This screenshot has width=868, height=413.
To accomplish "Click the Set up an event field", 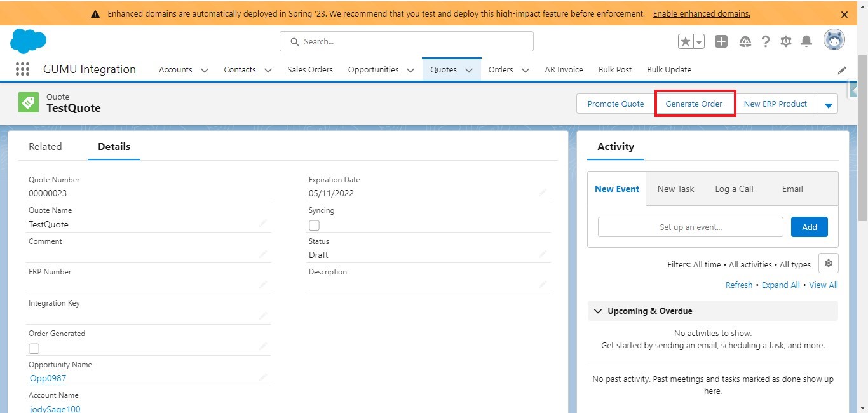I will click(691, 227).
